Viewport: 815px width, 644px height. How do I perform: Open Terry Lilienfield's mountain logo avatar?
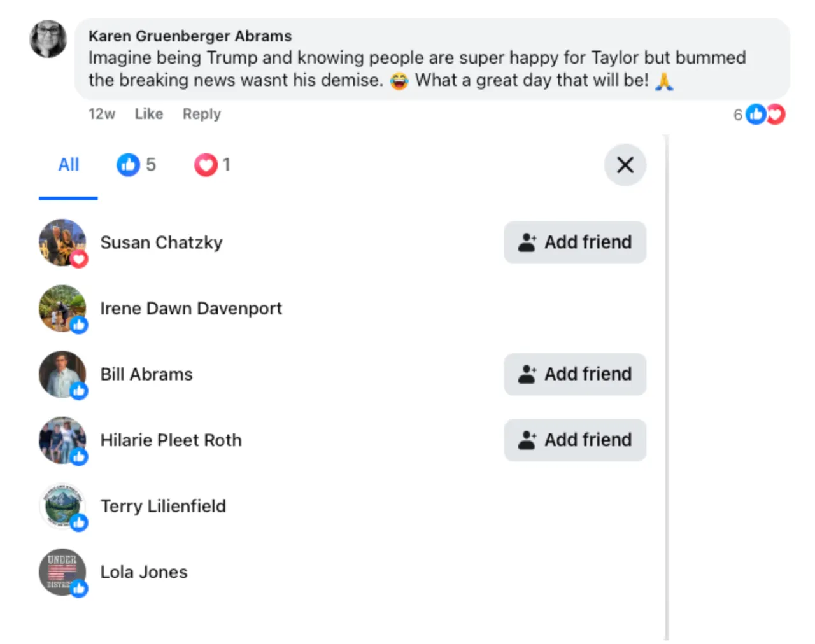point(62,506)
